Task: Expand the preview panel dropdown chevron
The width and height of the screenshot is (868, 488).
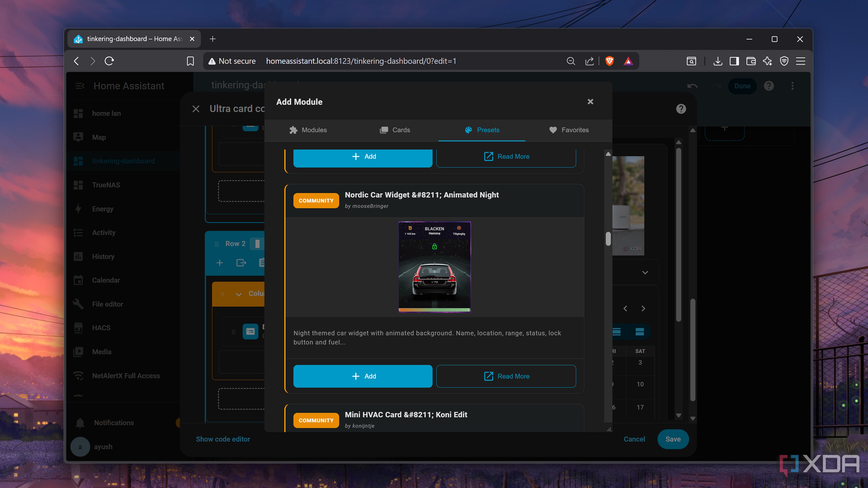Action: [x=645, y=272]
